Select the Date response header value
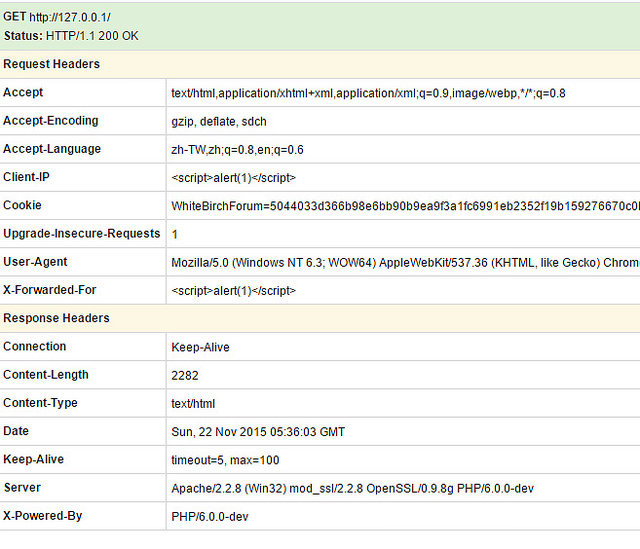Image resolution: width=640 pixels, height=549 pixels. click(x=258, y=431)
